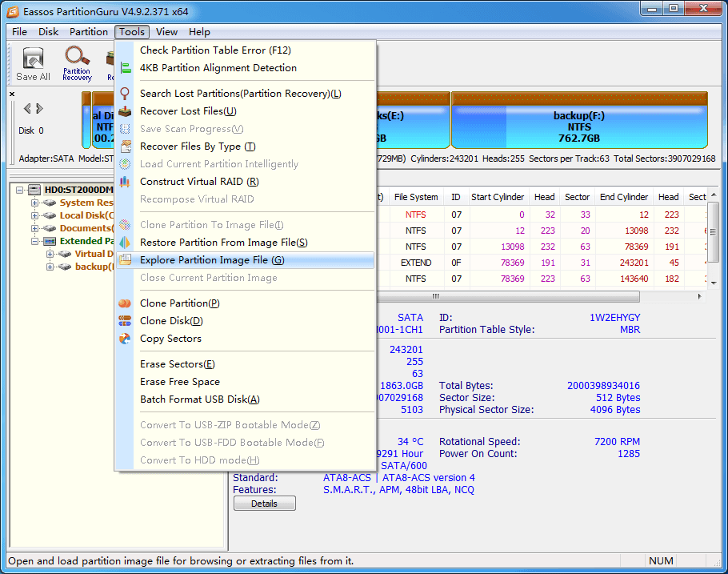Choose Construct Virtual RAID
Screen dimensions: 728x574
tap(245, 182)
